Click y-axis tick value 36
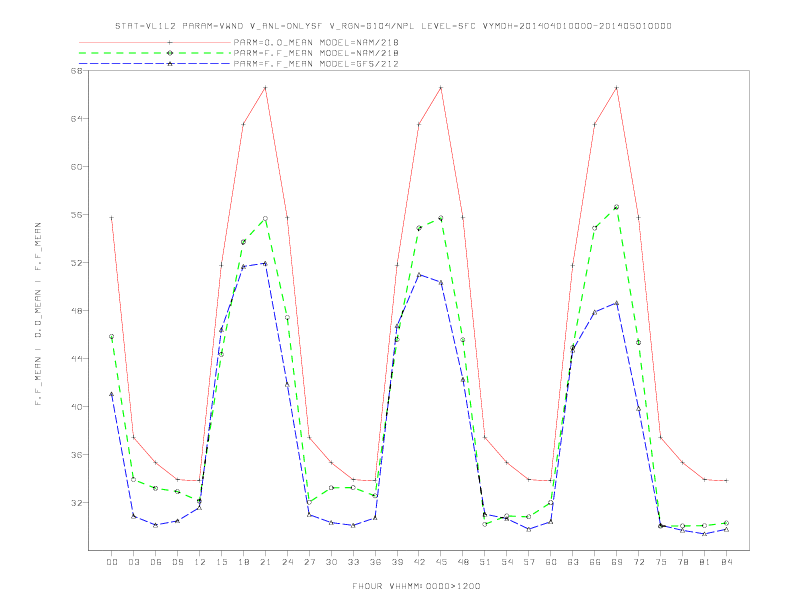792x612 pixels. pos(76,454)
